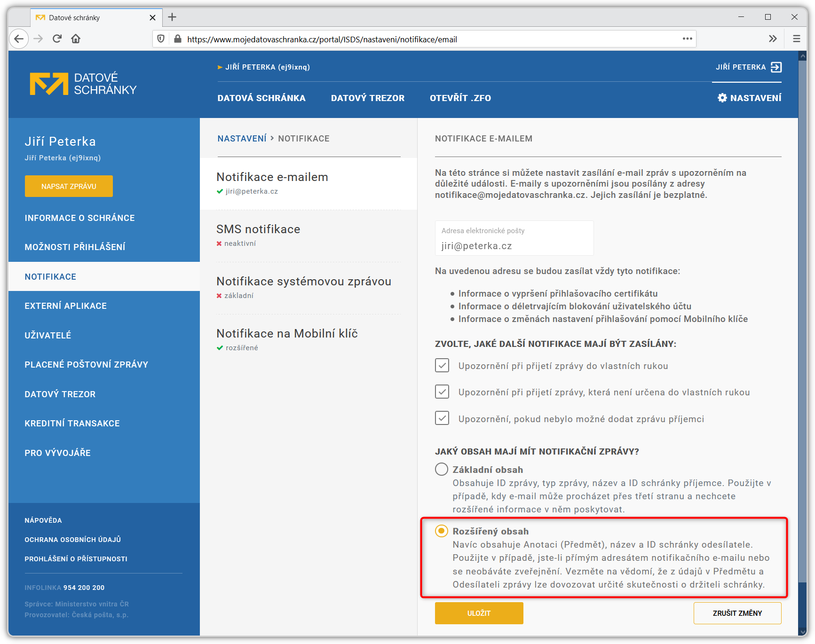Open the Otevřít .ZFO menu item
Image resolution: width=815 pixels, height=644 pixels.
click(x=460, y=98)
